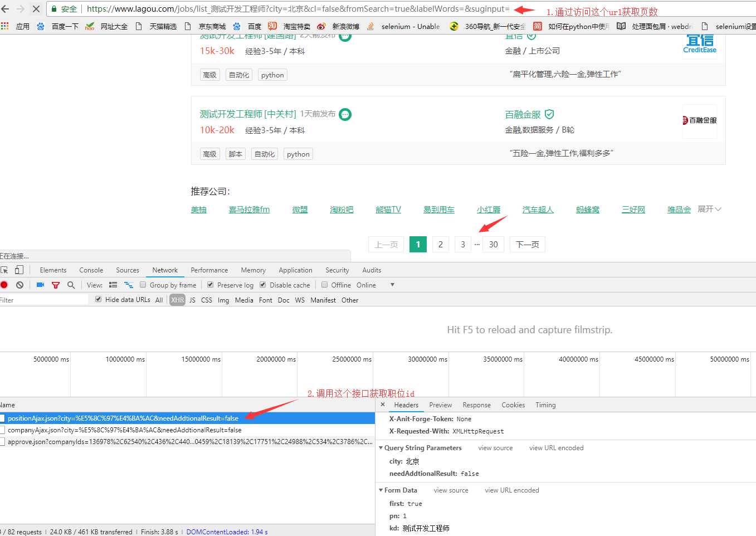Expand the 展开 recommended companies list
The height and width of the screenshot is (536, 756).
coord(709,209)
